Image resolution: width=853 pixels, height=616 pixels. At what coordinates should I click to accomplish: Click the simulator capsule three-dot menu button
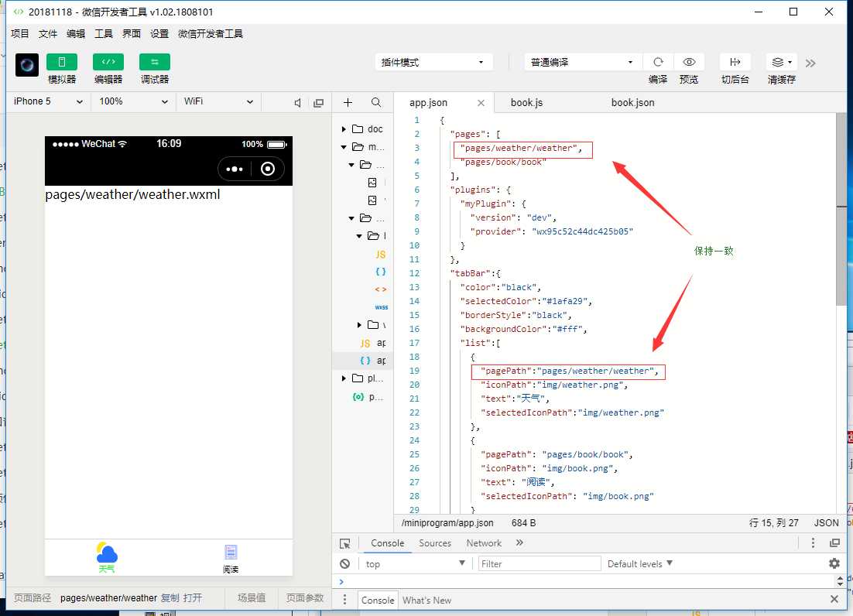coord(235,169)
